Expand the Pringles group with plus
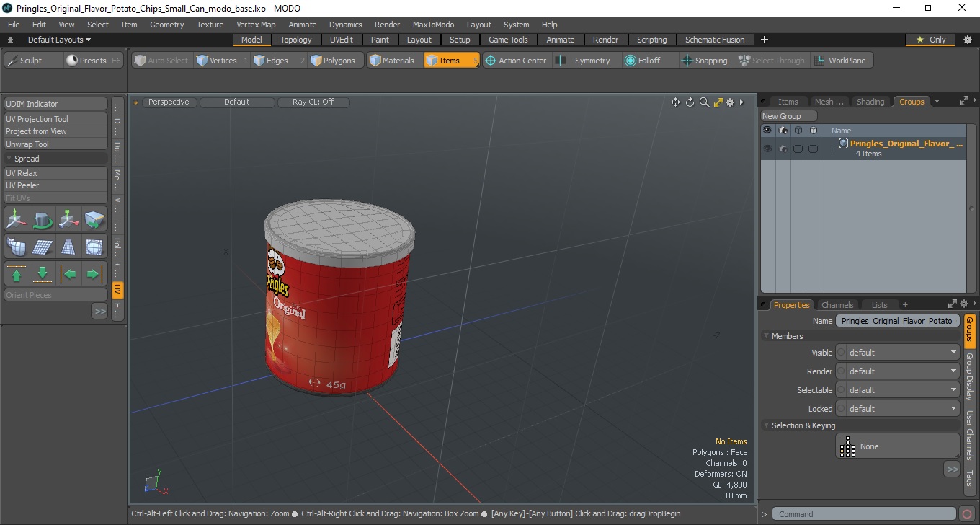Screen dimensions: 980x525 pos(834,149)
